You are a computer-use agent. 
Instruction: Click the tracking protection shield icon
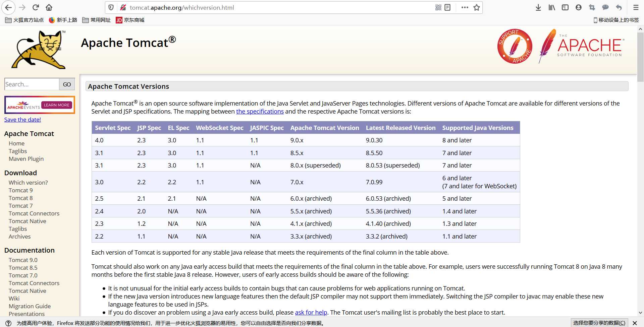pos(111,7)
